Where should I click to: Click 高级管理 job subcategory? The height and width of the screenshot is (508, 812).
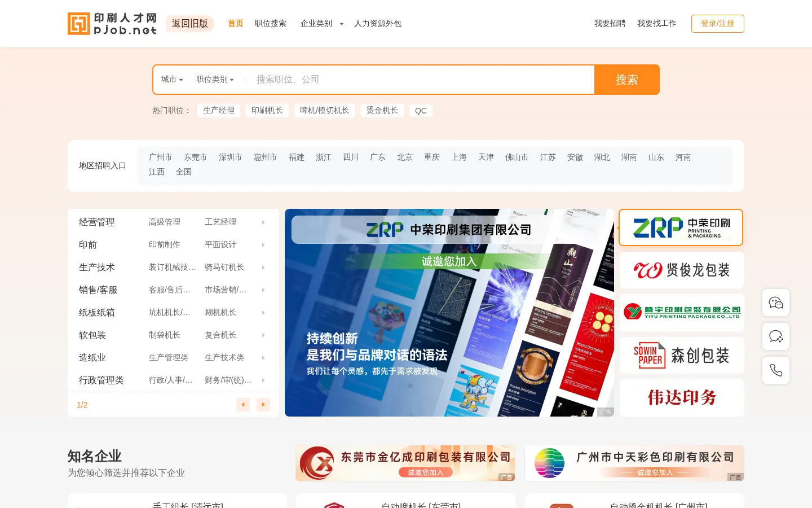[x=165, y=222]
